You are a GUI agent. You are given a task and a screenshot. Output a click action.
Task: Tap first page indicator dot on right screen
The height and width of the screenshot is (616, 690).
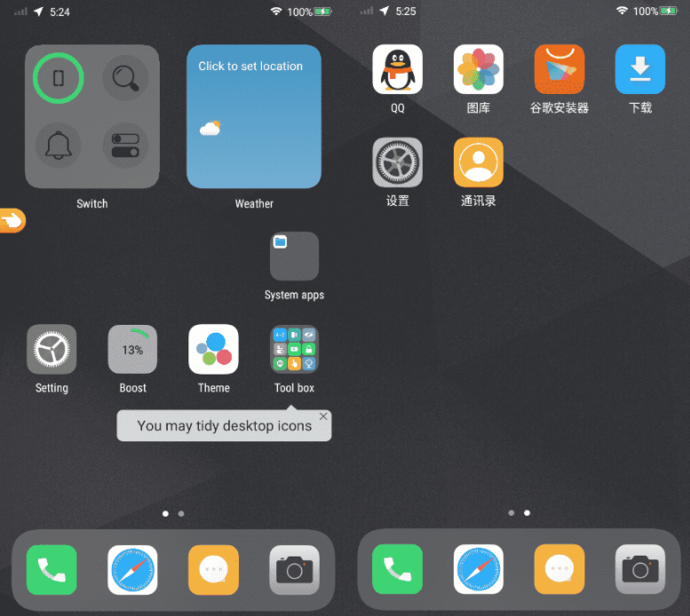pos(511,513)
